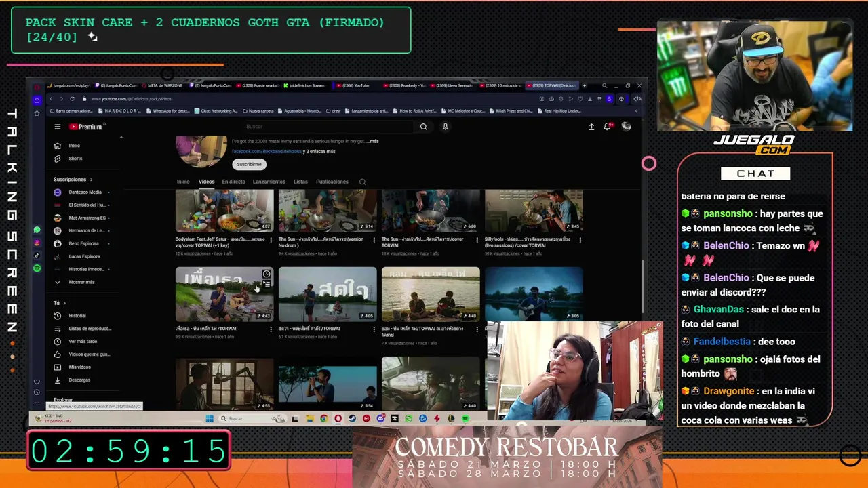Switch to META de WARZONE browser tab
The image size is (868, 488).
click(162, 85)
